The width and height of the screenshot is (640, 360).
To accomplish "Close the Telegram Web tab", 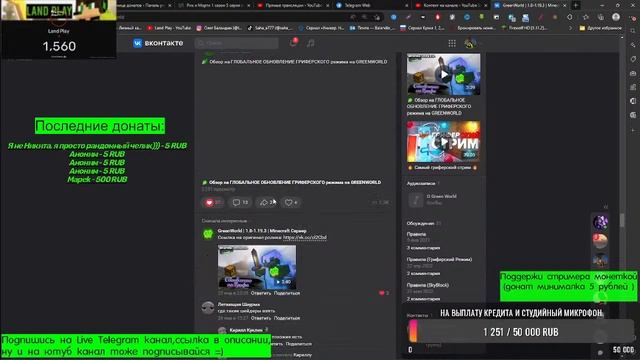I will point(407,6).
